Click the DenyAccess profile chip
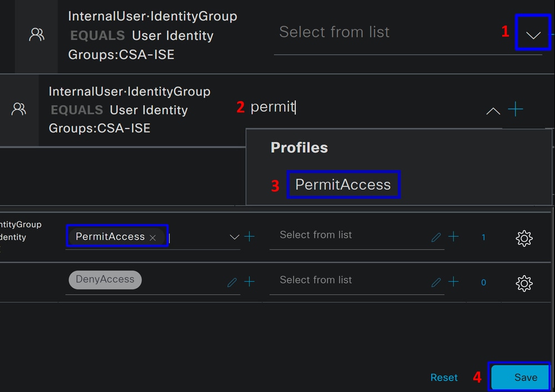This screenshot has width=555, height=392. [105, 279]
